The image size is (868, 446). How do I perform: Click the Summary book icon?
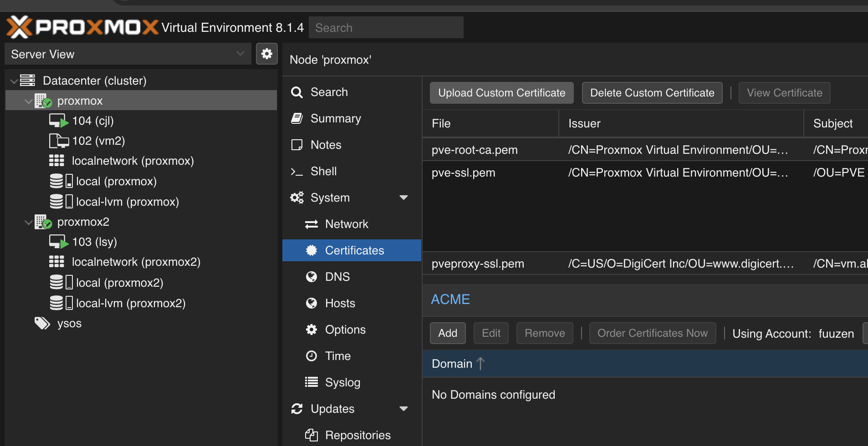(x=297, y=119)
